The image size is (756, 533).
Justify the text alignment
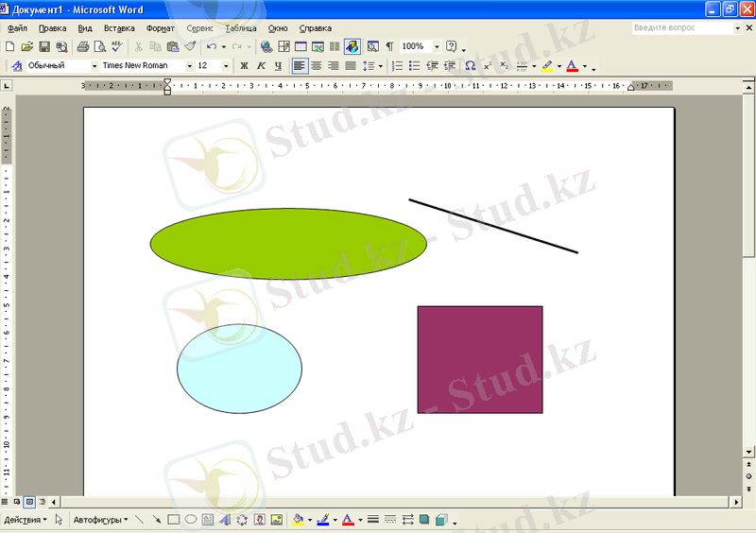351,65
